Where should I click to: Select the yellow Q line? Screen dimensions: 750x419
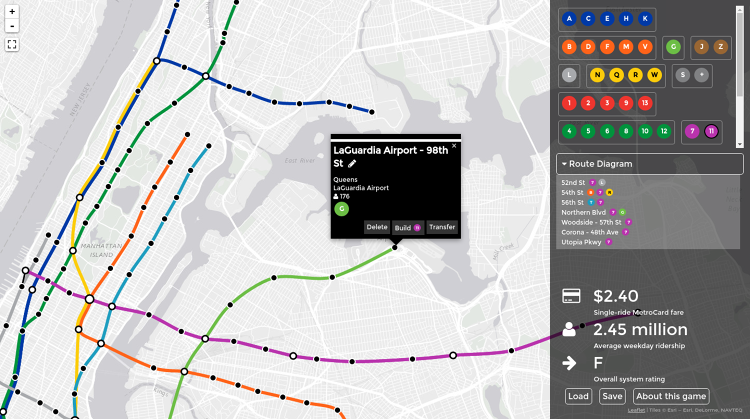pos(617,75)
